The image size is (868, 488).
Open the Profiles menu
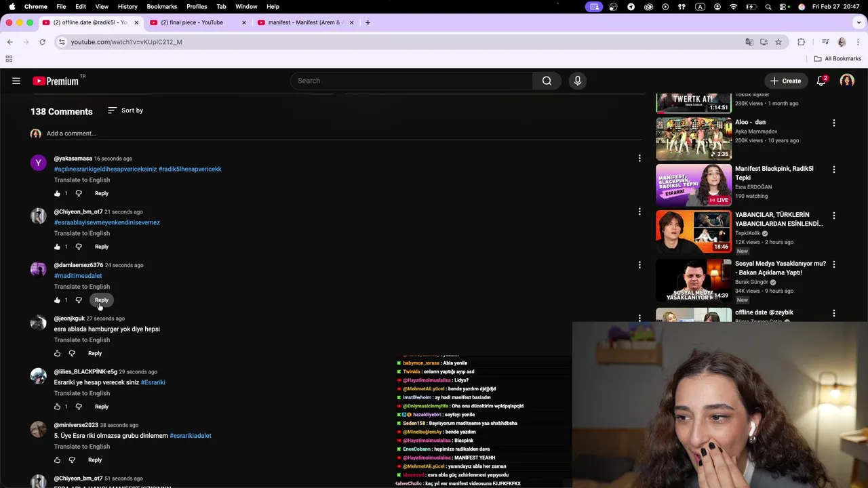click(197, 6)
